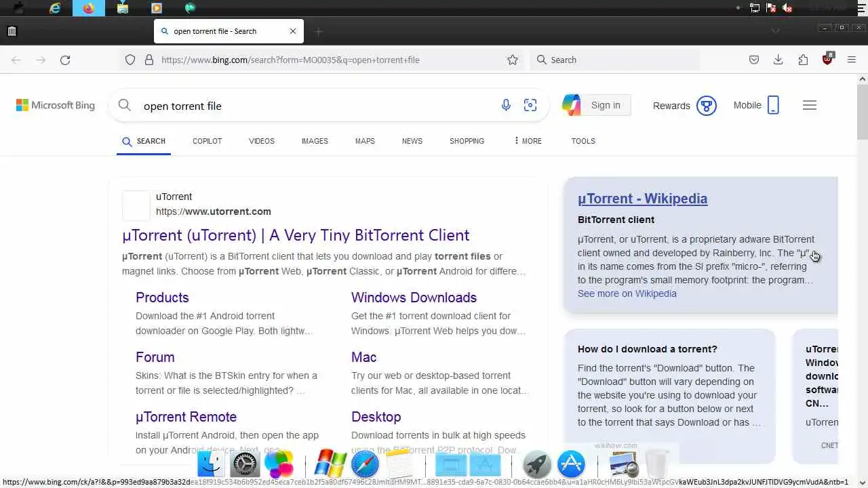Expand the MORE search categories
The height and width of the screenshot is (488, 868).
(528, 141)
